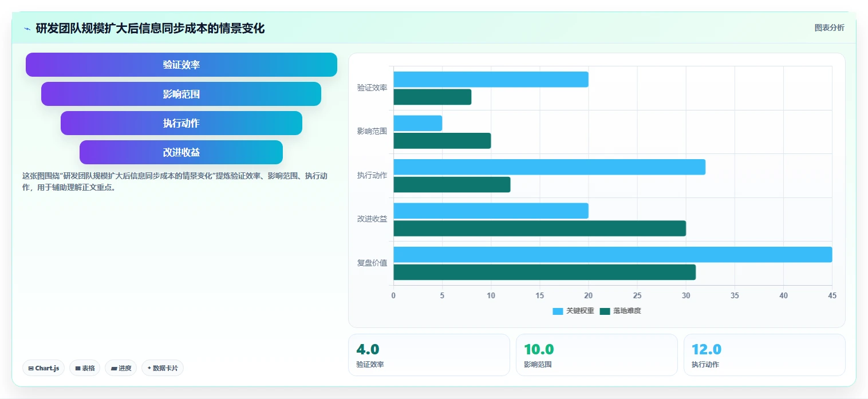
Task: Click the 影响范围 y-axis label
Action: 372,131
